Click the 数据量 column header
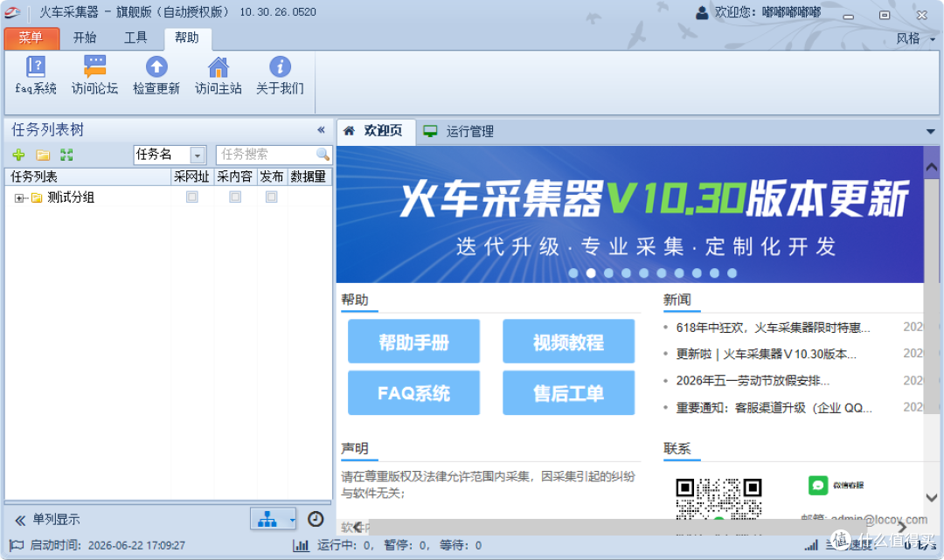944x560 pixels. click(309, 176)
